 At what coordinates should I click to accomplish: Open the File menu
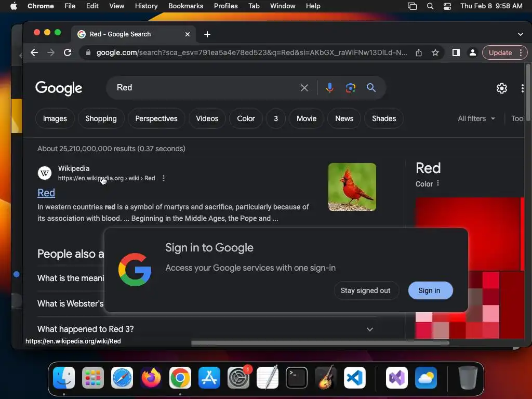(70, 6)
